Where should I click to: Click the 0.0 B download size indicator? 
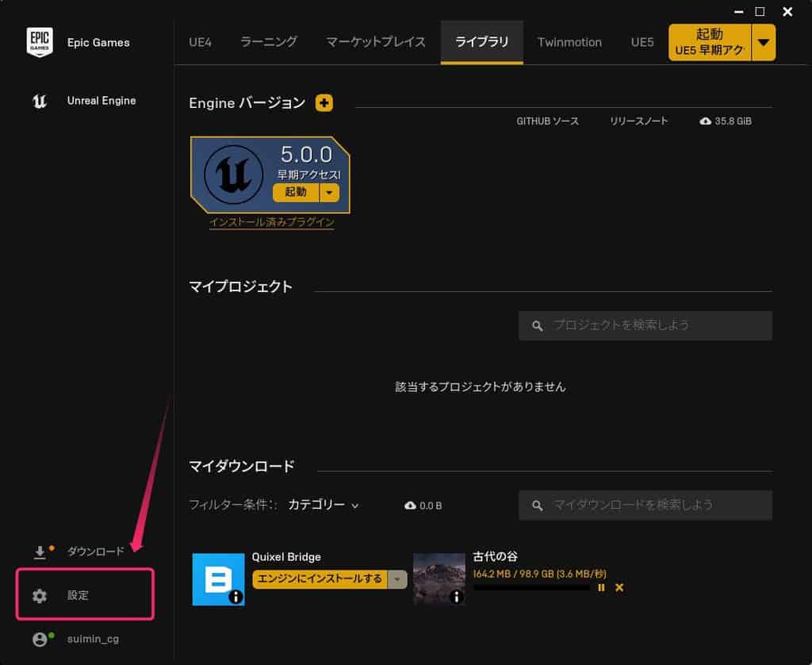pos(423,505)
